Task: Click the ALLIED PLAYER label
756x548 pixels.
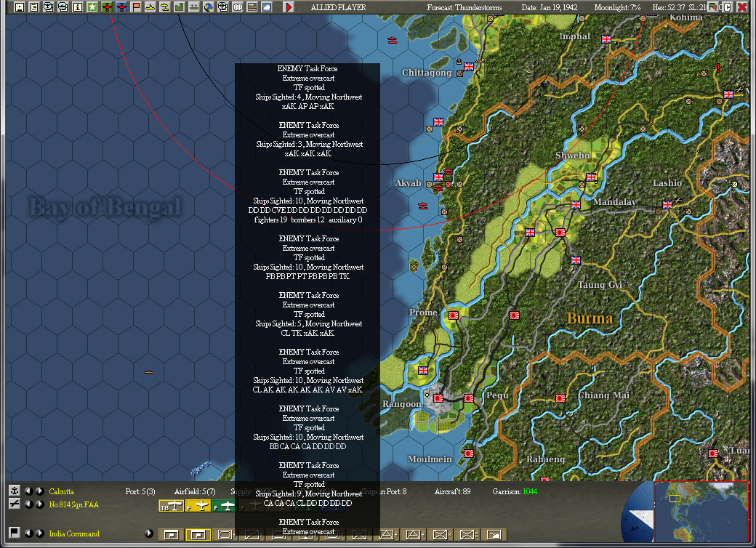Action: pyautogui.click(x=338, y=7)
